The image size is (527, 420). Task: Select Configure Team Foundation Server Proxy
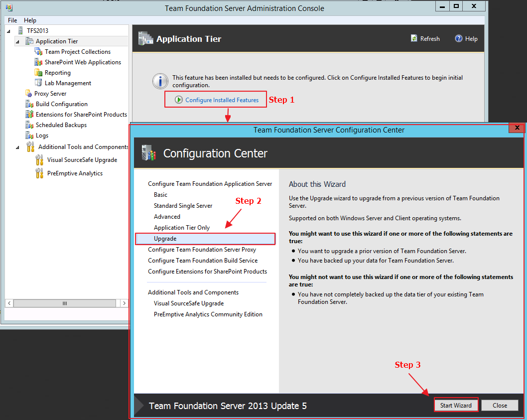202,250
